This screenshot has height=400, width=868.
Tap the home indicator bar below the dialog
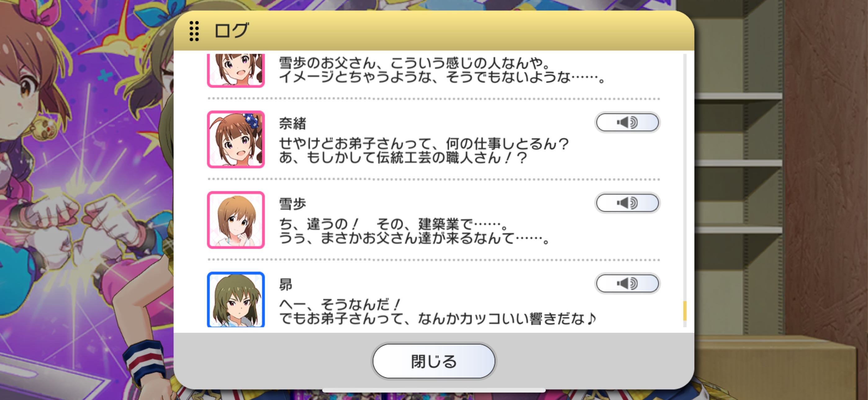click(434, 390)
